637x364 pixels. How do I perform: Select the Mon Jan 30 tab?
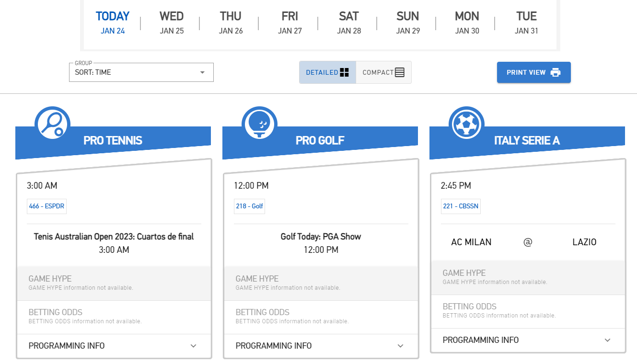467,23
